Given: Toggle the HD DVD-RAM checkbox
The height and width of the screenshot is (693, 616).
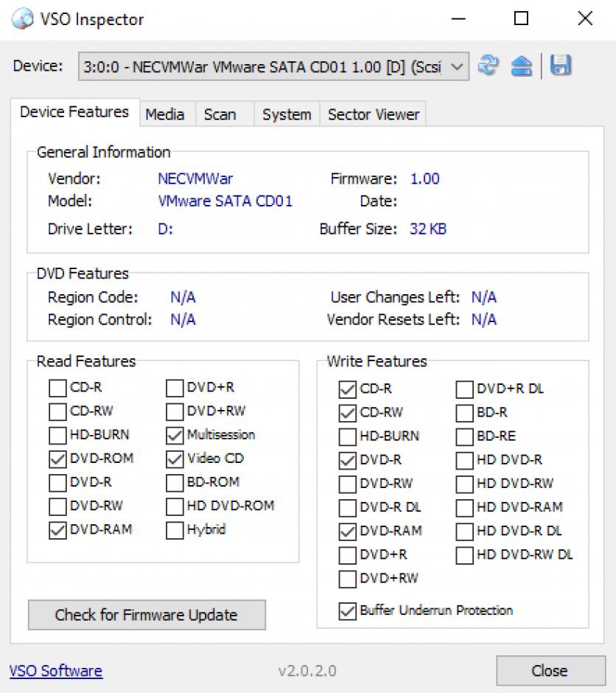Looking at the screenshot, I should pyautogui.click(x=464, y=508).
